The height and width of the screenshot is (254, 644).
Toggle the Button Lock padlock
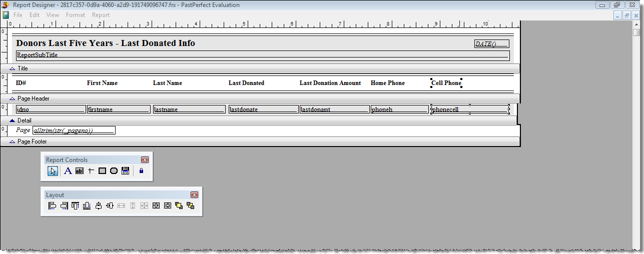point(141,171)
